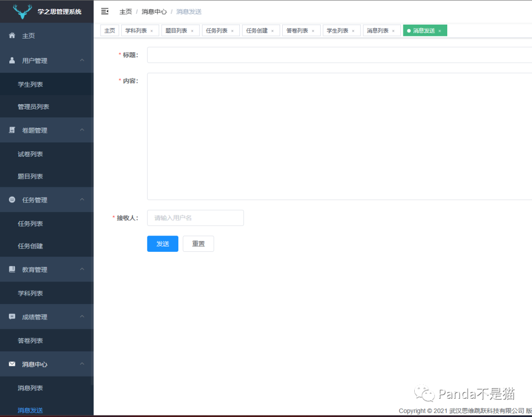Close the active 消息发送 tab
The height and width of the screenshot is (417, 532).
(440, 31)
